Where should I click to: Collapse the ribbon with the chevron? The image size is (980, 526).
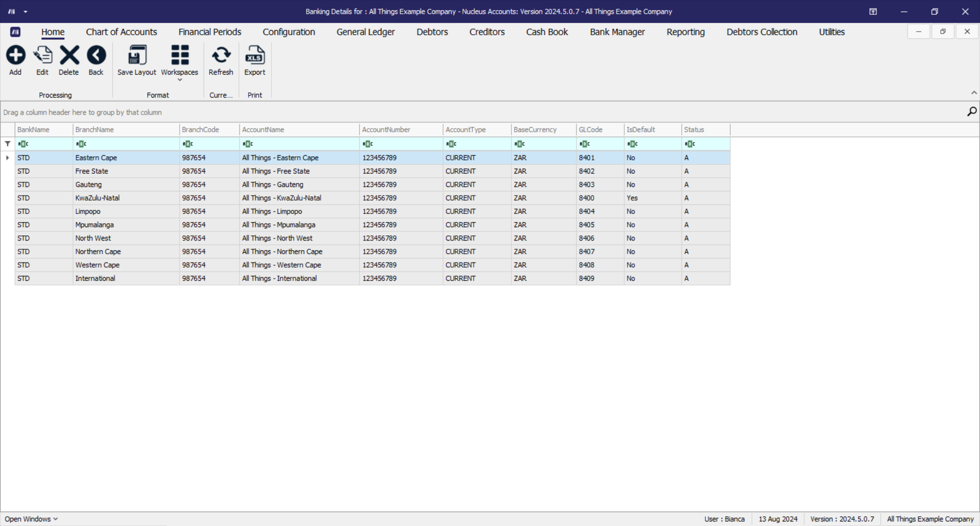pos(974,92)
